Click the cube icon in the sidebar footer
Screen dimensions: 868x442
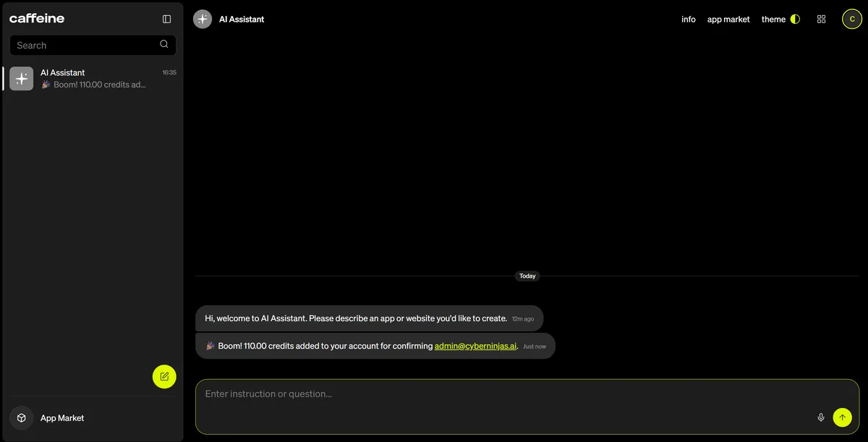pyautogui.click(x=22, y=418)
